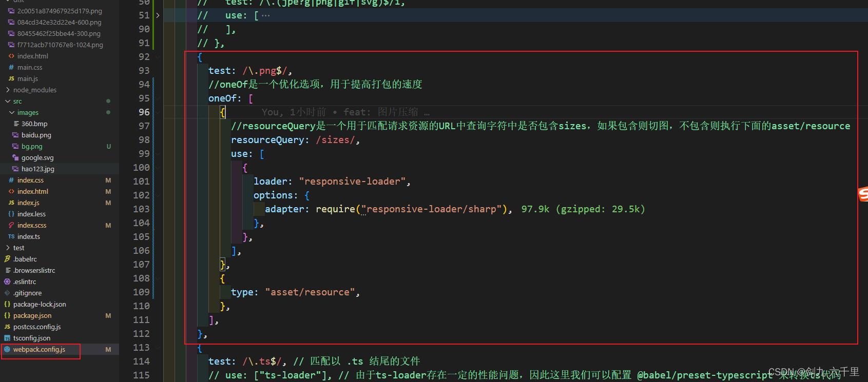Click the braces icon of package-lock.json
The height and width of the screenshot is (382, 868).
tap(7, 304)
